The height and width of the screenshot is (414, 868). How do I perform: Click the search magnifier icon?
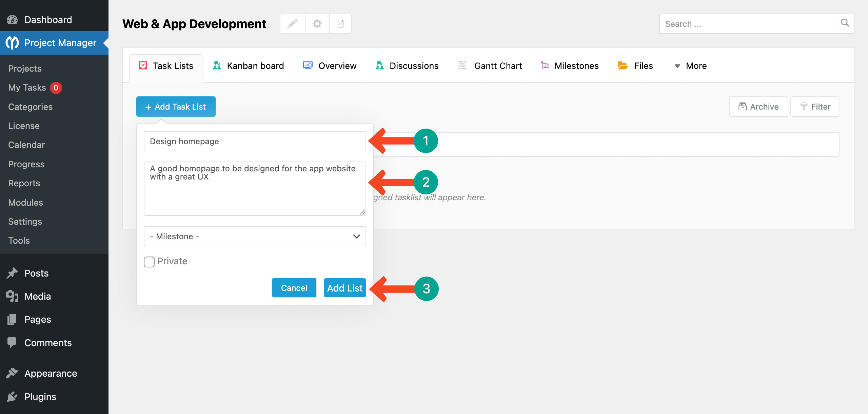tap(845, 23)
